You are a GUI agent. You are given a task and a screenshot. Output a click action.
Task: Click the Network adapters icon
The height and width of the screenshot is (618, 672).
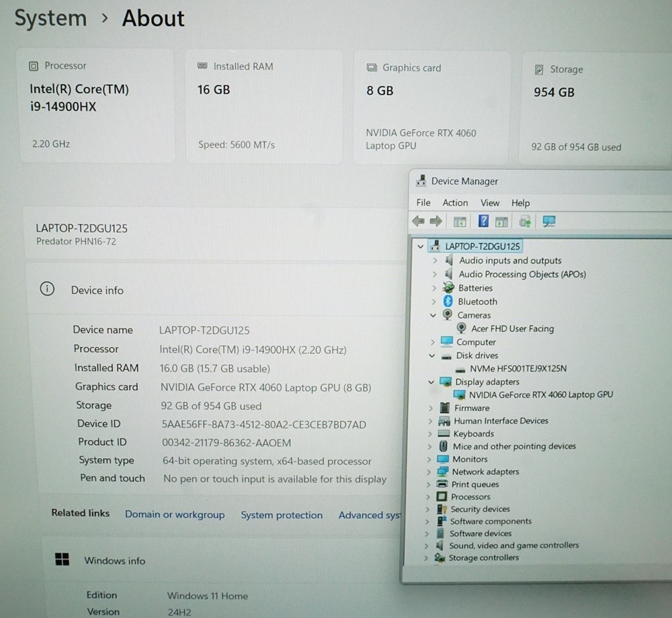tap(442, 472)
